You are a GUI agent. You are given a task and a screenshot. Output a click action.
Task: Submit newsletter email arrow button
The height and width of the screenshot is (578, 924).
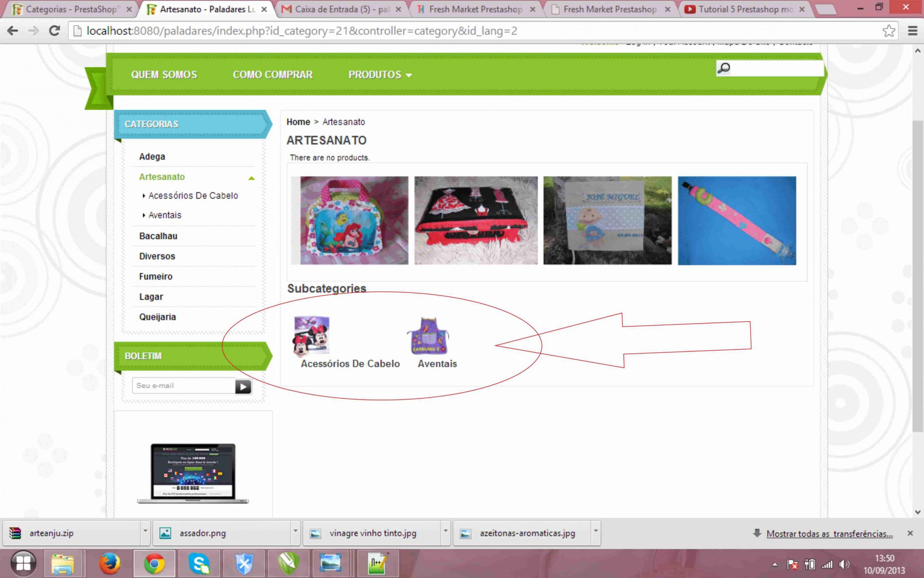tap(243, 386)
